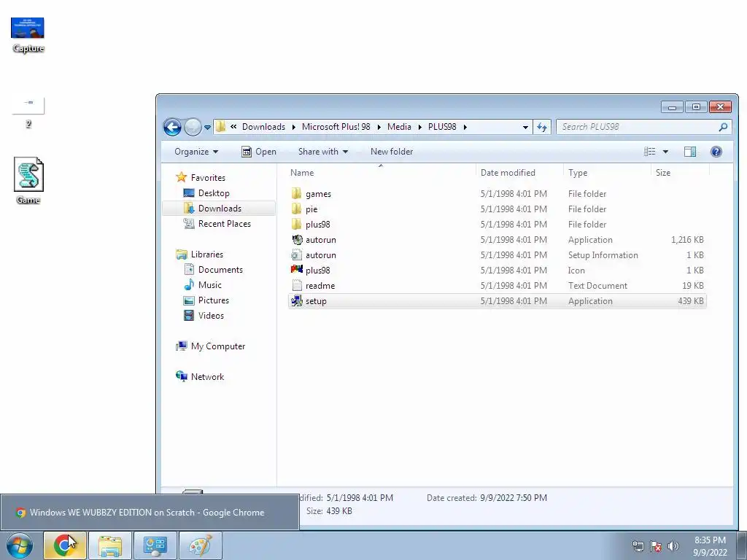
Task: Click Media breadcrumb in address bar
Action: click(x=399, y=127)
